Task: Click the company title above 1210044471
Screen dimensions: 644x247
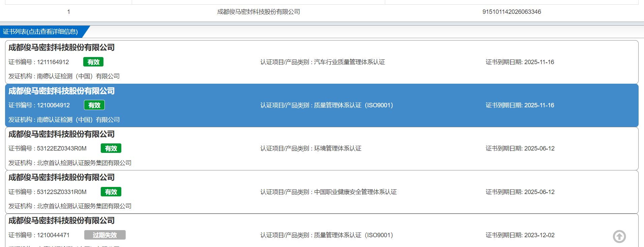Action: coord(61,221)
